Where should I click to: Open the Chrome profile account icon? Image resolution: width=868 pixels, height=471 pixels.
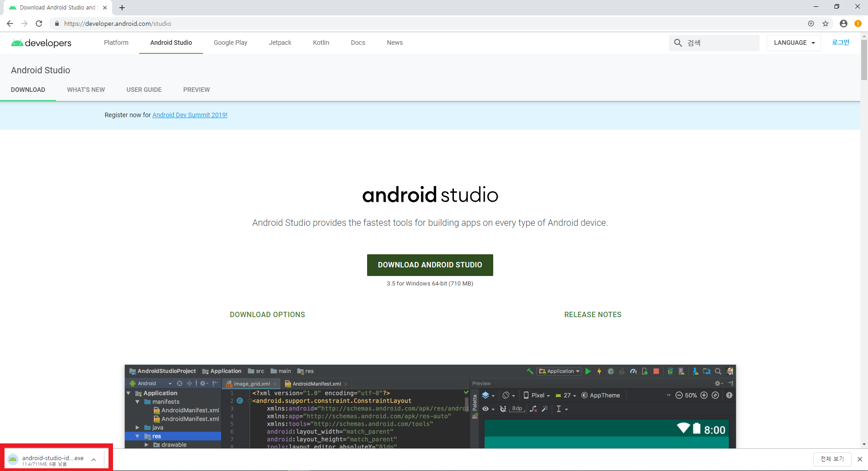click(844, 24)
